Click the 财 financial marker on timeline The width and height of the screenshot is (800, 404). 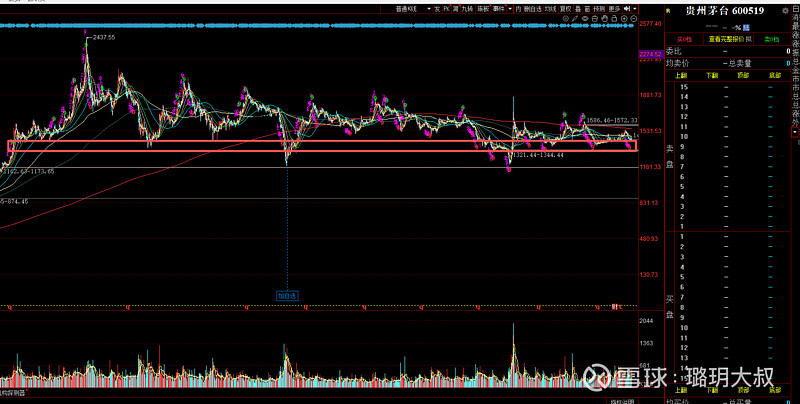coord(614,307)
